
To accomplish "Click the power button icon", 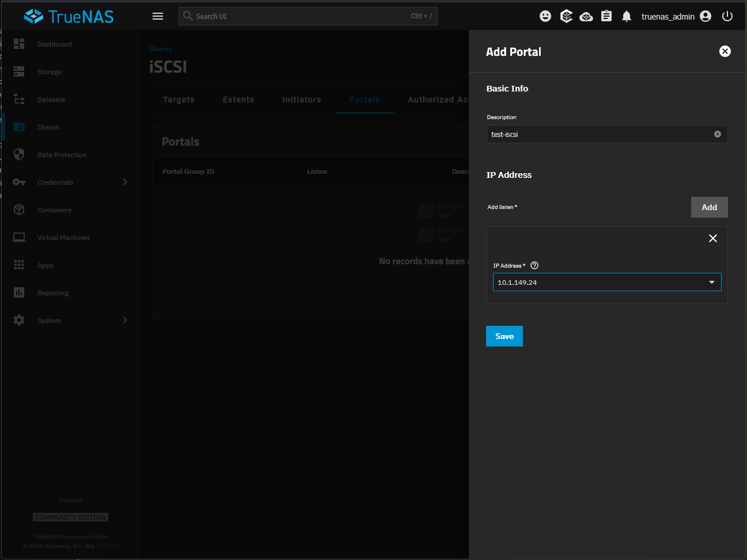I will pyautogui.click(x=727, y=16).
